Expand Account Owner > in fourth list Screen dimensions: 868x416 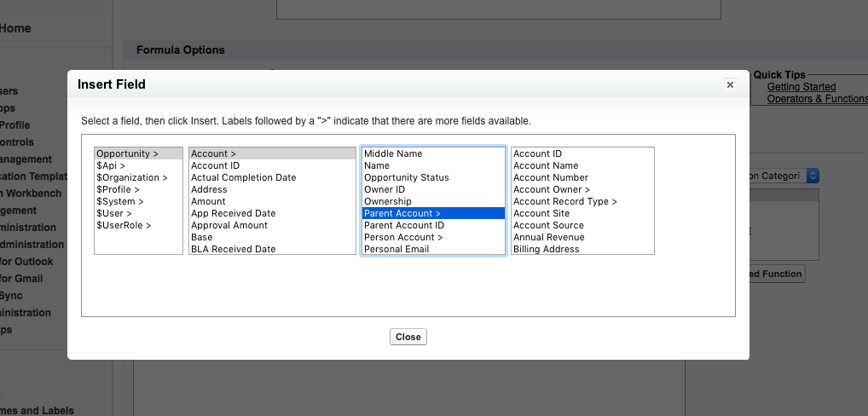point(552,189)
